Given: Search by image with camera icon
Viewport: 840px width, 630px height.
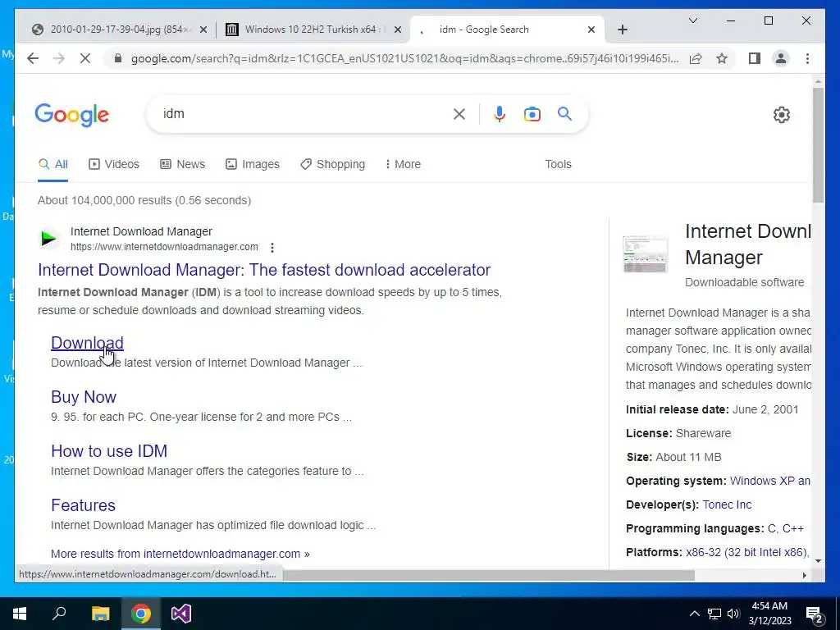Looking at the screenshot, I should coord(532,113).
